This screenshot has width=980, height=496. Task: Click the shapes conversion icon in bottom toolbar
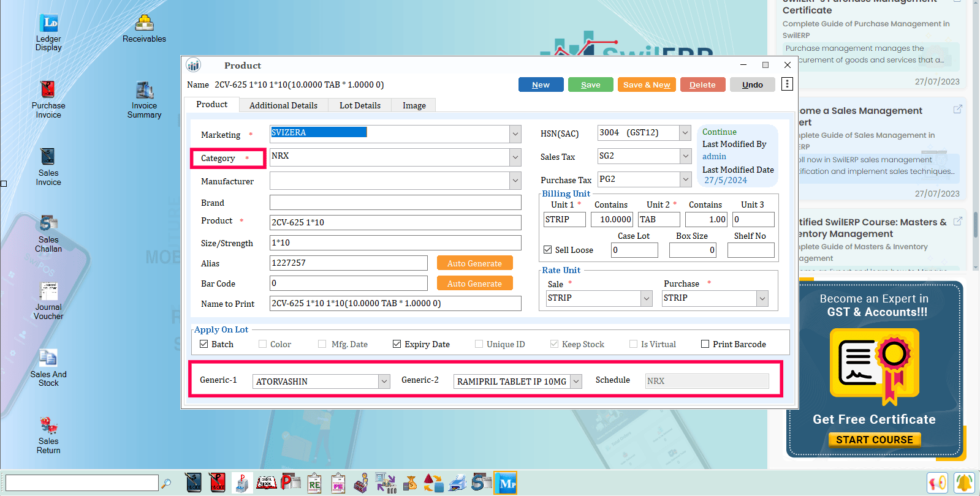pyautogui.click(x=433, y=483)
